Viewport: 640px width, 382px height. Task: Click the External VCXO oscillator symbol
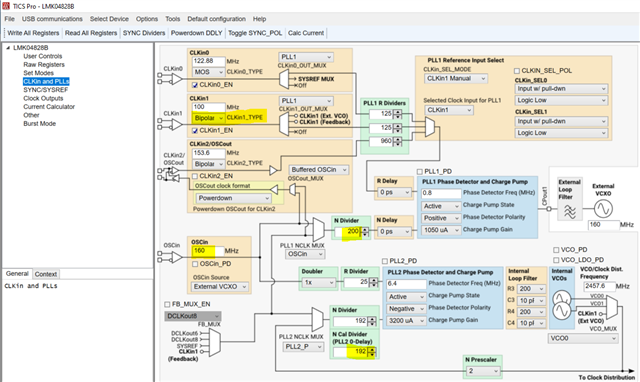click(x=603, y=209)
